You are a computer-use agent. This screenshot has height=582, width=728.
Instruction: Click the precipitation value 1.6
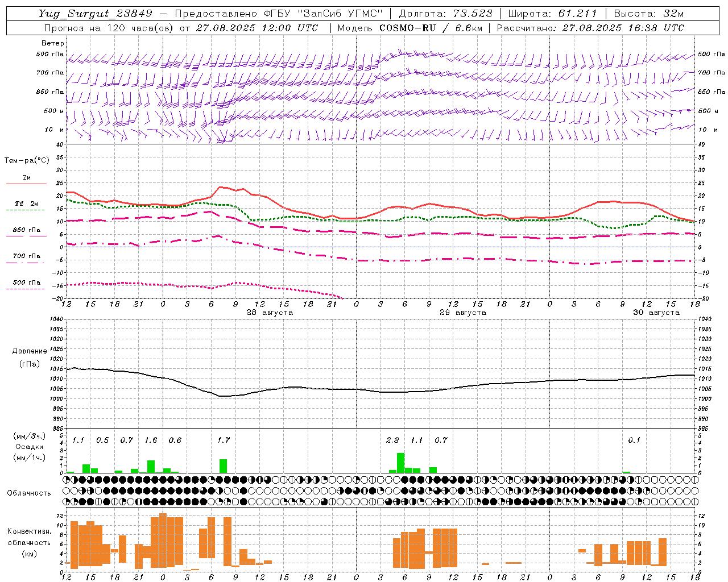click(x=151, y=440)
